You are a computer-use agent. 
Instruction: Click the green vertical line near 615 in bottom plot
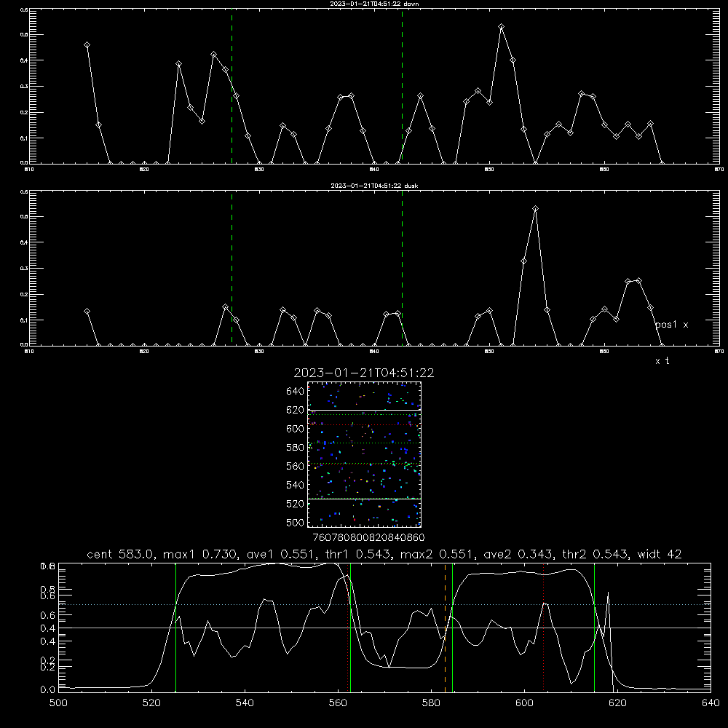tap(594, 628)
